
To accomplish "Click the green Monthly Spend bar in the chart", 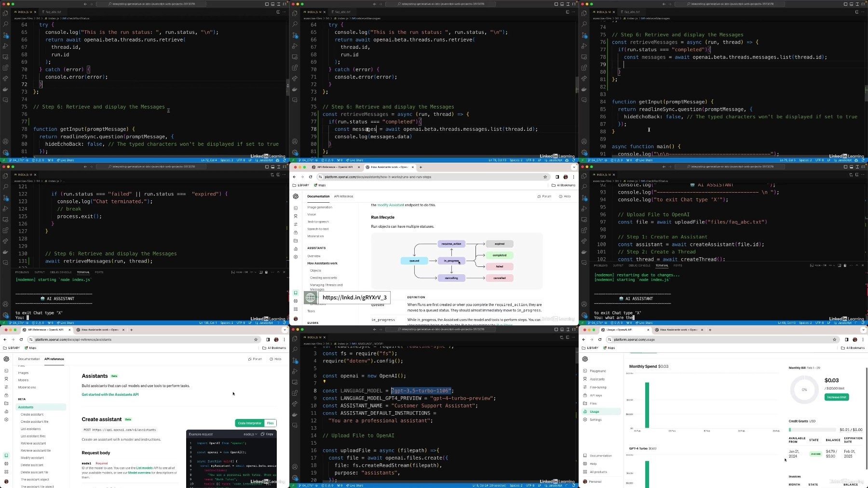I will [x=647, y=405].
